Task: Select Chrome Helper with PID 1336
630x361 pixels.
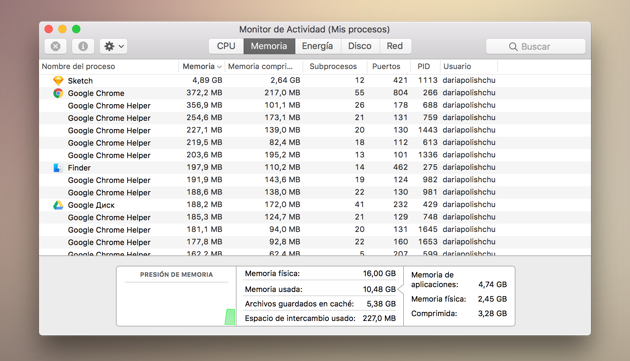Action: (x=315, y=155)
